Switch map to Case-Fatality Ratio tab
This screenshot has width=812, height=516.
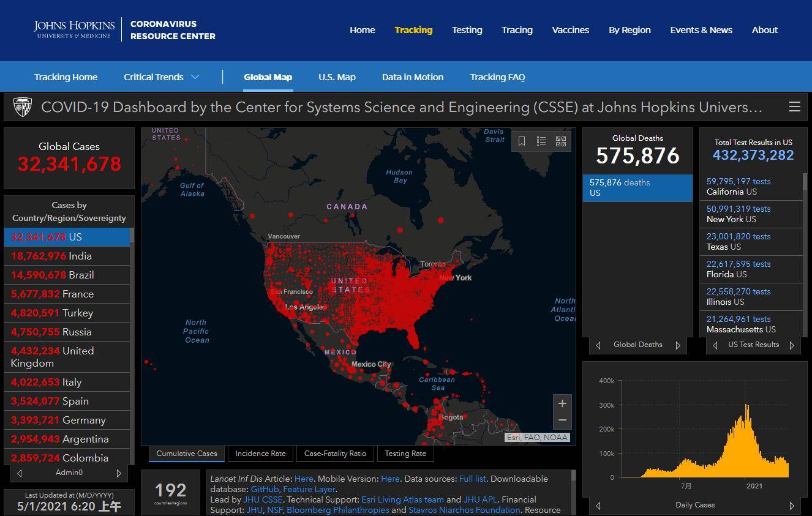pyautogui.click(x=335, y=454)
